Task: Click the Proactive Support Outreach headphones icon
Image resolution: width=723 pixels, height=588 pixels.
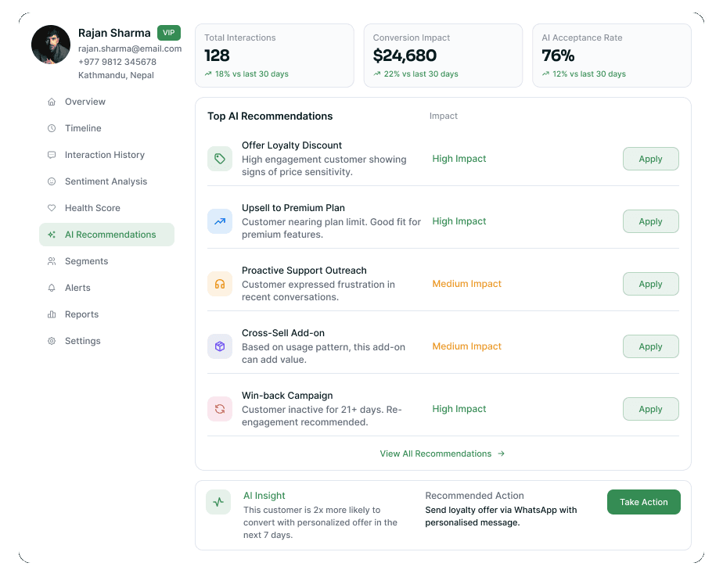Action: coord(220,284)
